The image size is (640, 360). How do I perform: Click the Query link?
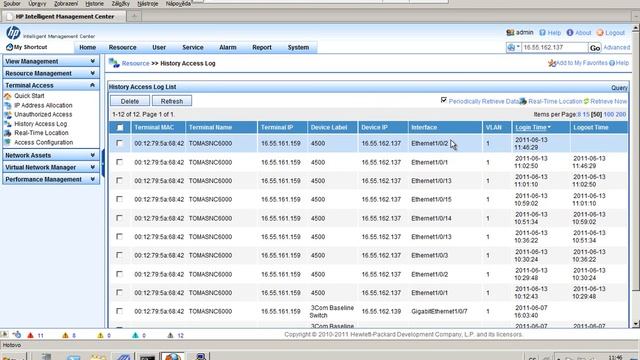tap(619, 88)
